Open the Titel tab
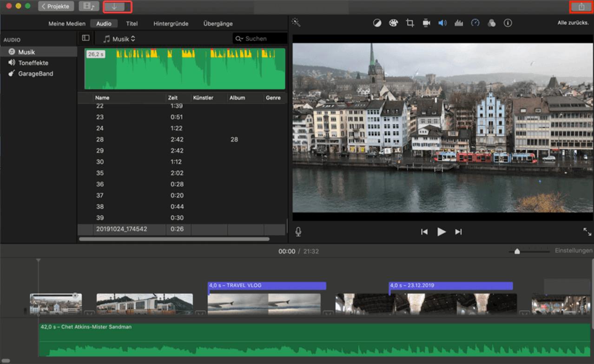 point(132,24)
